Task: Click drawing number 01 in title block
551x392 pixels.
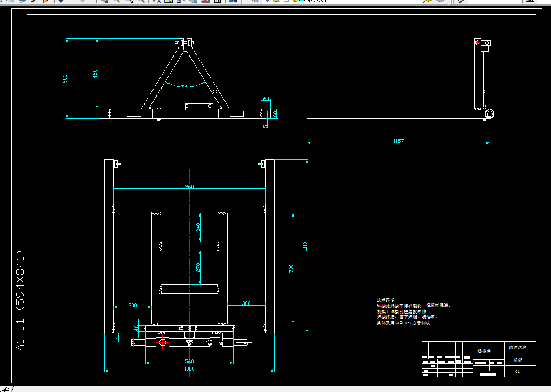Action: [517, 371]
